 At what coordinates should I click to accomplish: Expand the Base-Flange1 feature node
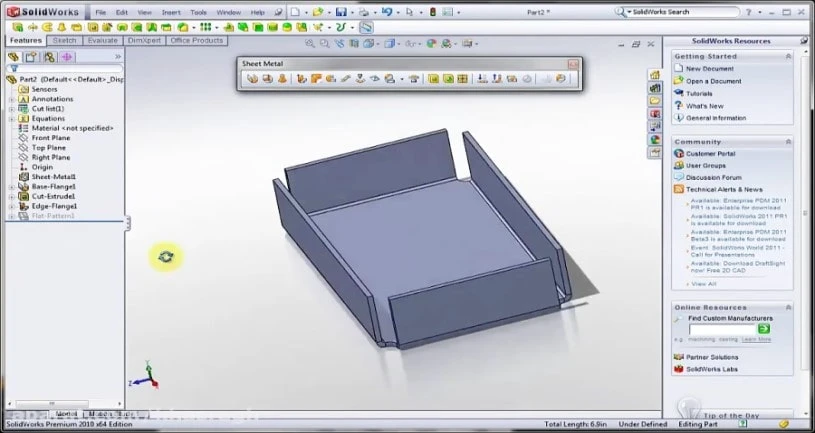point(11,186)
